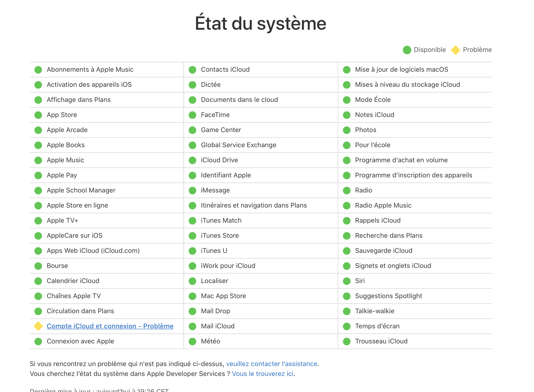This screenshot has width=534, height=392.
Task: Select the iCloud Drive row label
Action: click(x=219, y=160)
